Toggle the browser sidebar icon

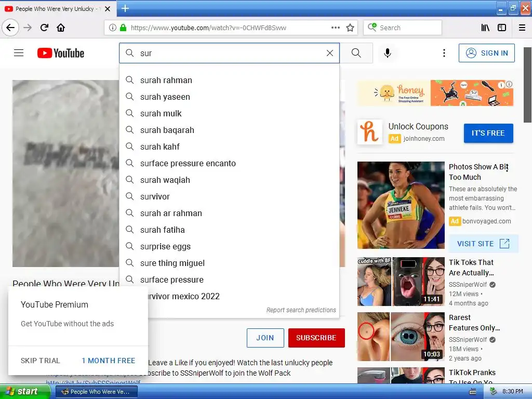502,28
